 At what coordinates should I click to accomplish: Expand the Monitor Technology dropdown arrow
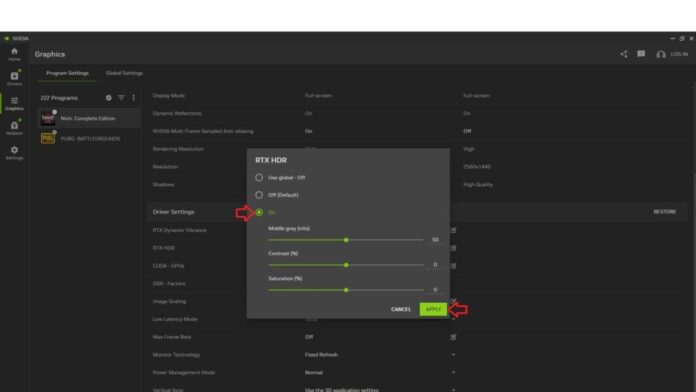tap(453, 355)
